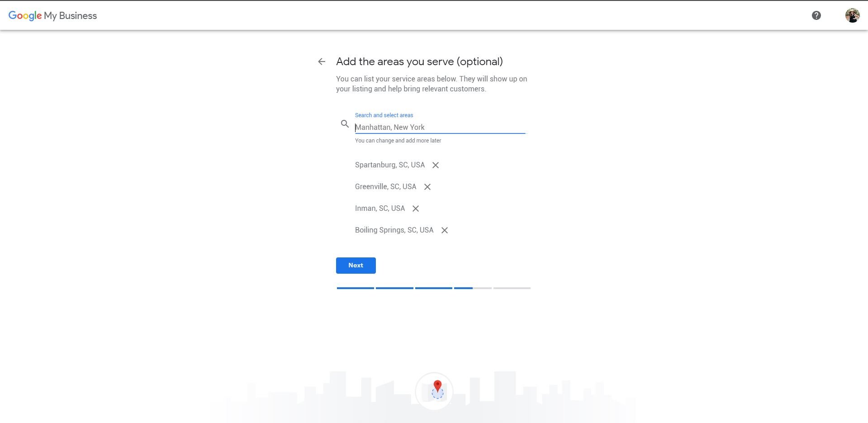The image size is (868, 423).
Task: Click the Inman, SC, USA text
Action: [x=379, y=208]
